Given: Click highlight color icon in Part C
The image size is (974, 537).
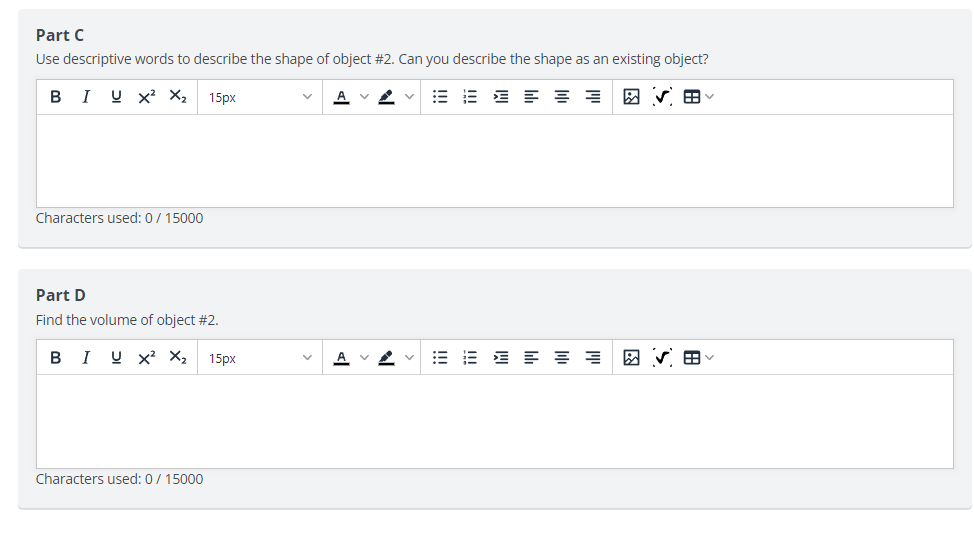Looking at the screenshot, I should click(x=386, y=97).
